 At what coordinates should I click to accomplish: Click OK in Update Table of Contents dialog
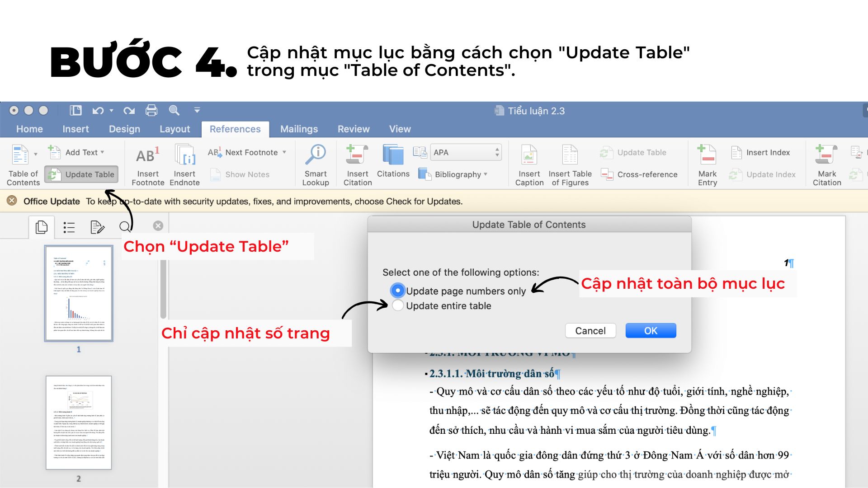click(651, 331)
